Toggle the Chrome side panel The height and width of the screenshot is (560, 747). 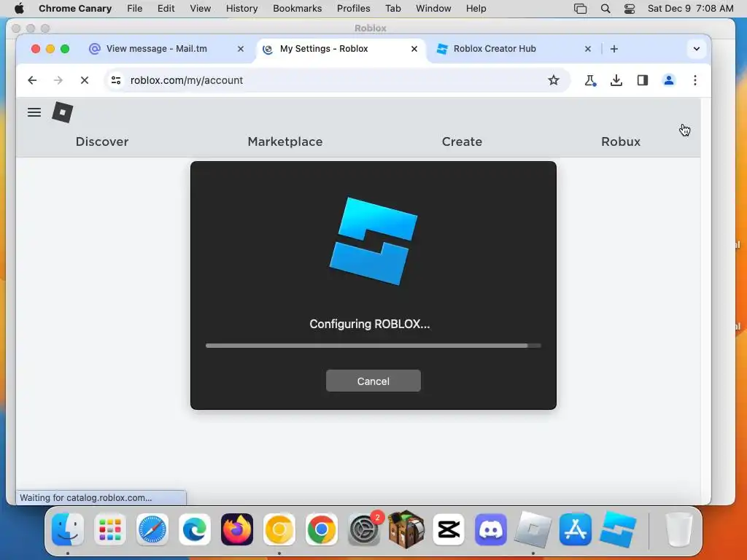(x=642, y=80)
